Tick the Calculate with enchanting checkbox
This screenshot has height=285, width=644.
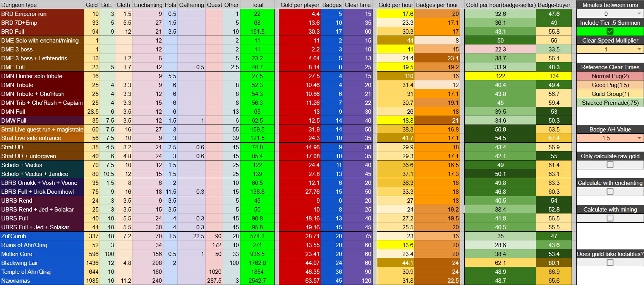tap(610, 191)
